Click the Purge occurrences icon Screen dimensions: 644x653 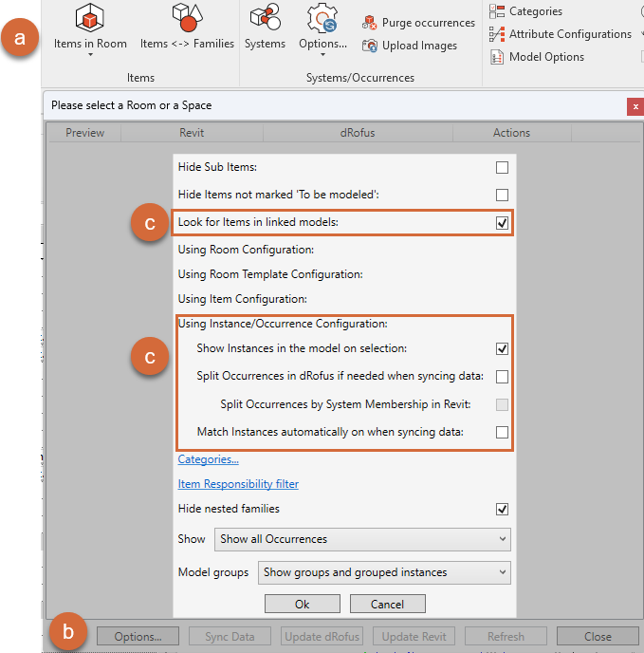pos(371,23)
